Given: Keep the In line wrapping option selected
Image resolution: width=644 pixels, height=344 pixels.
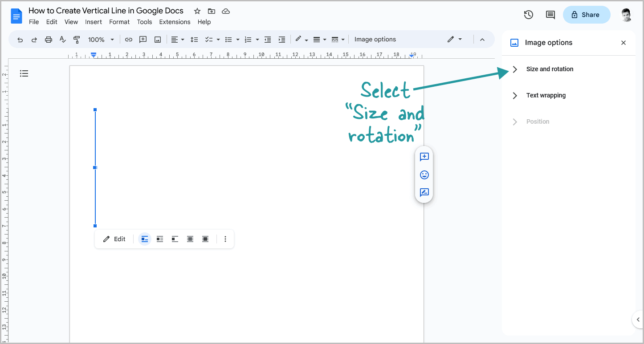Looking at the screenshot, I should (144, 239).
